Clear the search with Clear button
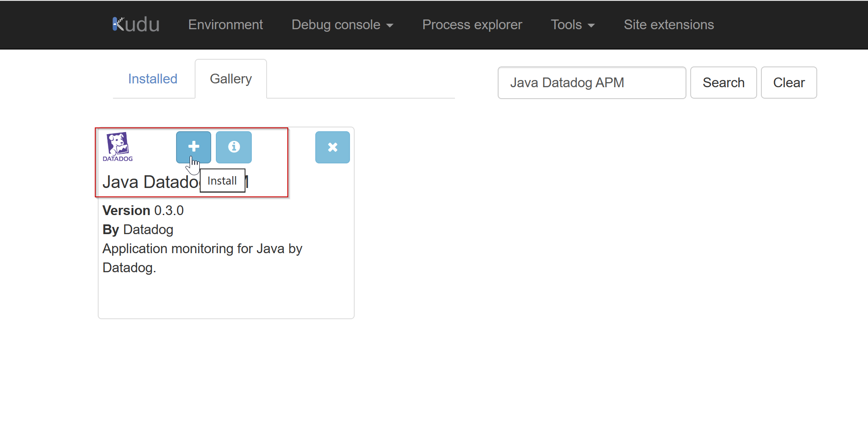Image resolution: width=868 pixels, height=428 pixels. tap(789, 83)
